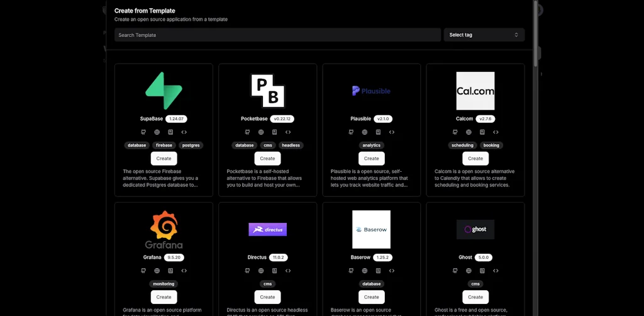The height and width of the screenshot is (316, 644).
Task: View Grafana template code icon
Action: [184, 271]
